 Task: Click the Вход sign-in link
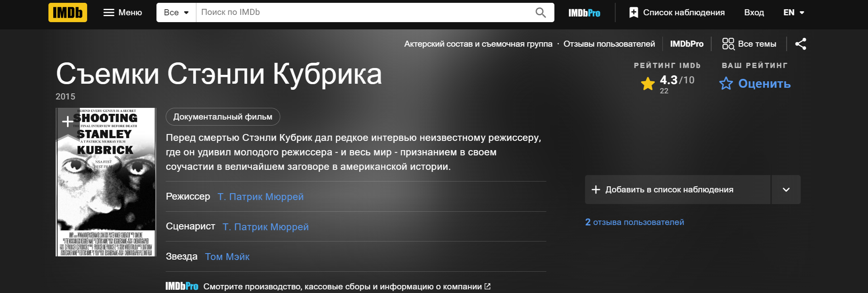(754, 12)
